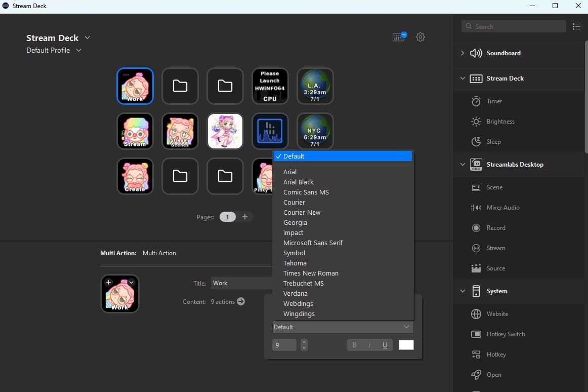
Task: Expand the Soundboard section
Action: point(462,53)
